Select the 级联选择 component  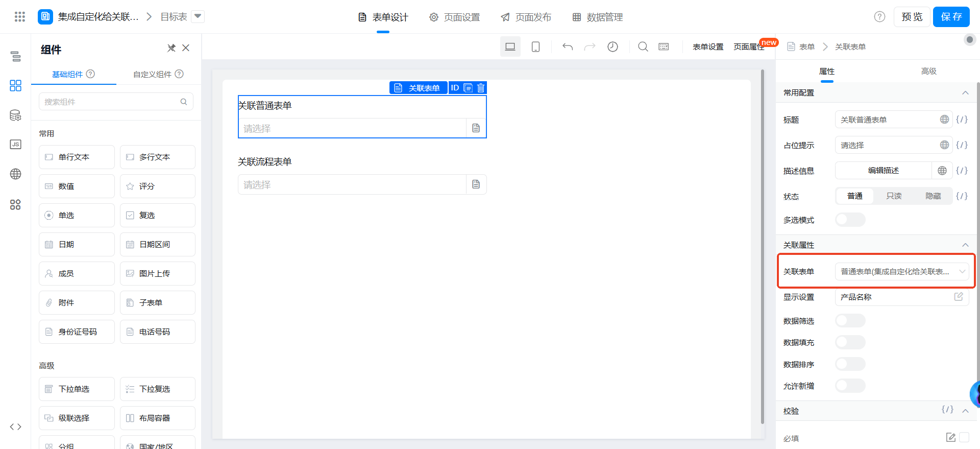(x=77, y=418)
